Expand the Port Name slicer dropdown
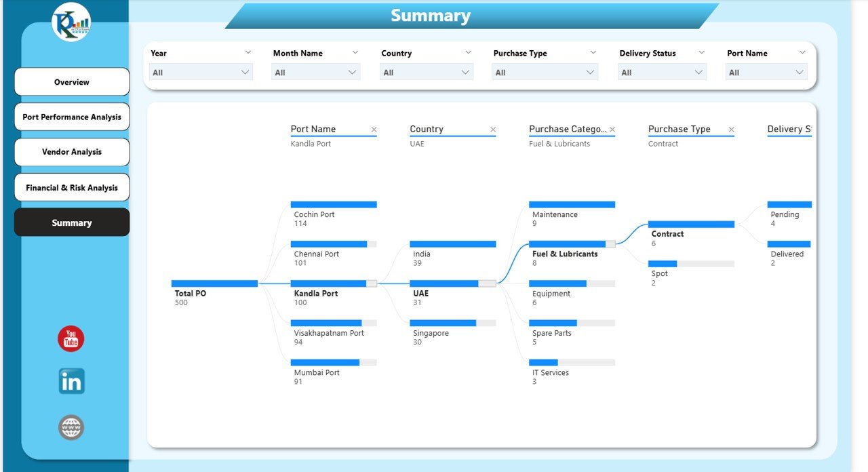The width and height of the screenshot is (868, 472). point(766,71)
